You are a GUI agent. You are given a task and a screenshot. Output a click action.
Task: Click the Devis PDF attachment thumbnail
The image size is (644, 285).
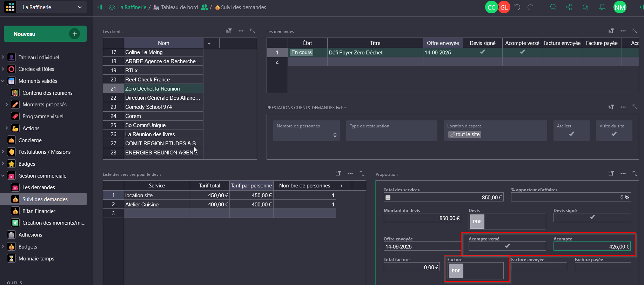click(x=477, y=221)
